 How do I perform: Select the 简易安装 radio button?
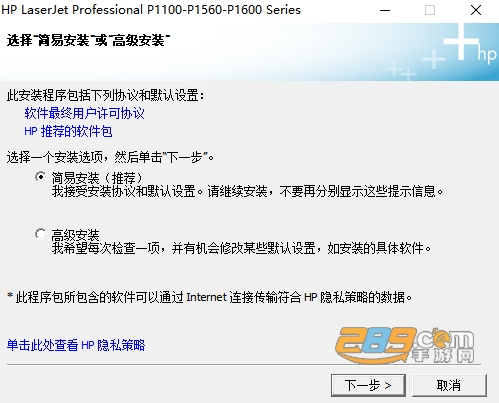click(41, 177)
